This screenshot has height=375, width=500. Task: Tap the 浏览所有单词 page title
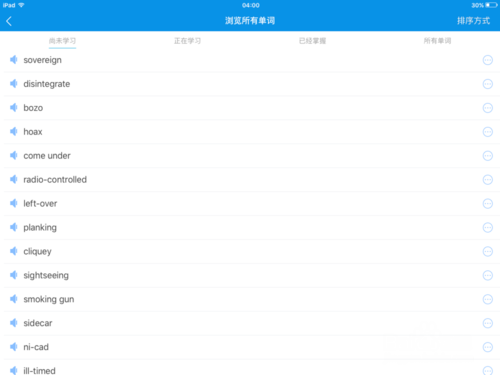click(250, 21)
